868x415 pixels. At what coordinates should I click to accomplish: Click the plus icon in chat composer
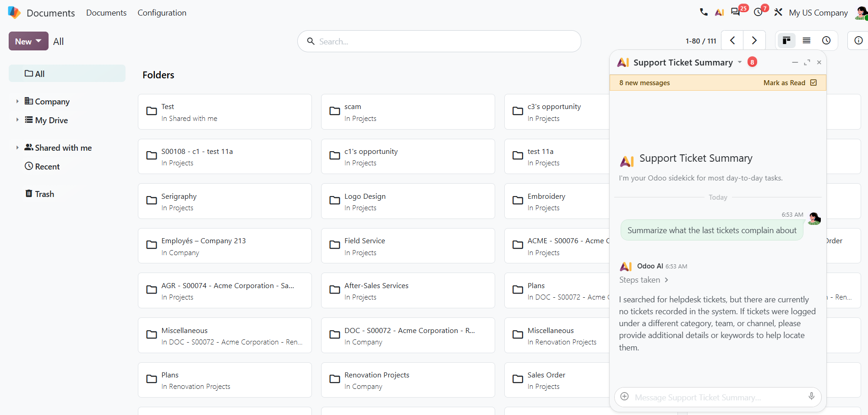[624, 397]
